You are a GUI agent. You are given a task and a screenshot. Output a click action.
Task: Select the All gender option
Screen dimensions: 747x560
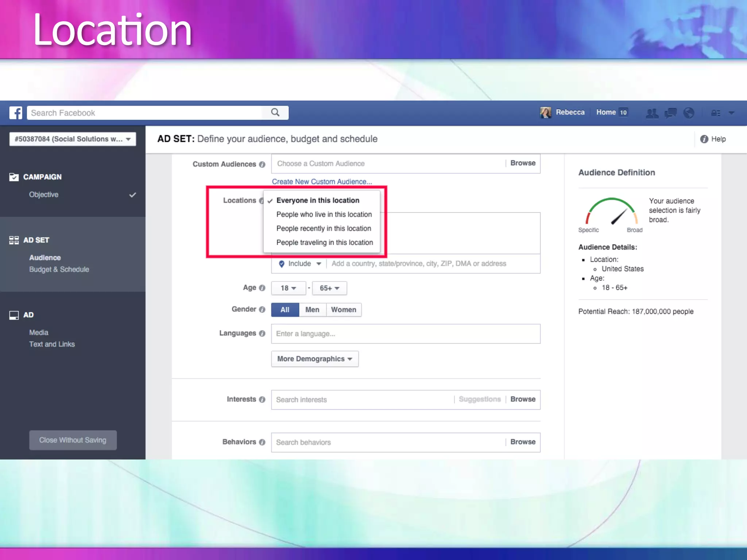[285, 310]
